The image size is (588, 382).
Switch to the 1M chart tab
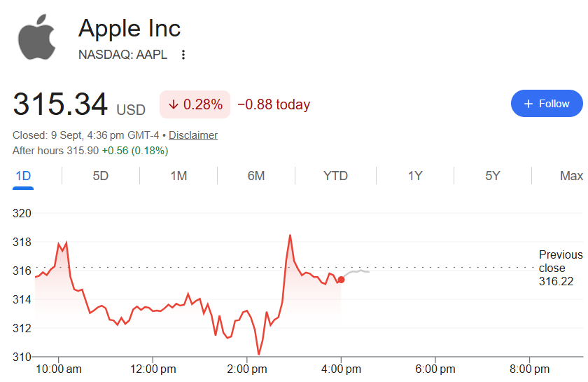tap(178, 176)
